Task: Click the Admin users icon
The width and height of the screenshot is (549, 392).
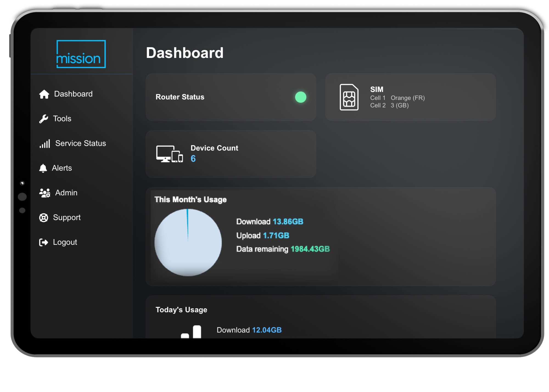Action: (x=45, y=193)
